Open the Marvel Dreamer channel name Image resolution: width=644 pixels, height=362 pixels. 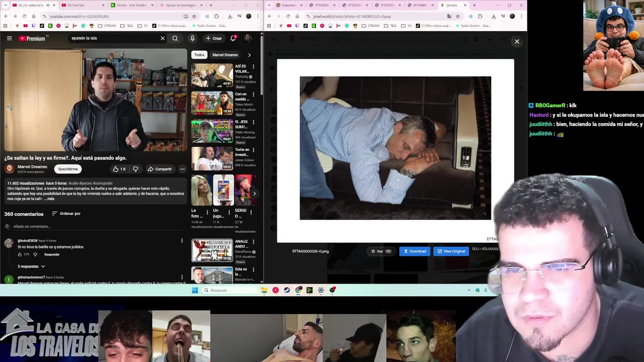(33, 167)
